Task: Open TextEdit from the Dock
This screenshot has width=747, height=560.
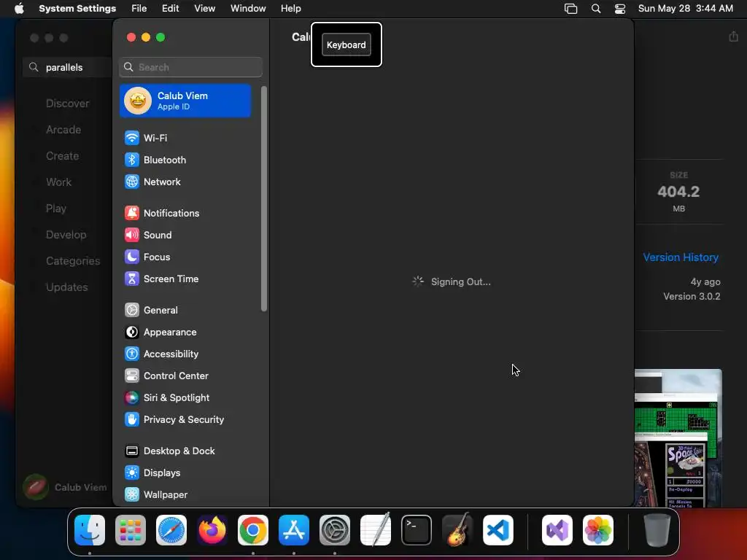Action: 376,530
